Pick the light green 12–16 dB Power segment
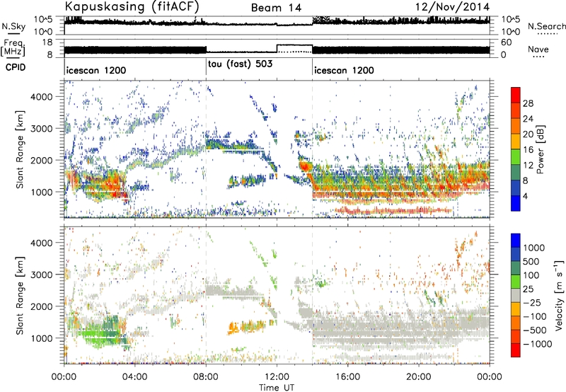 516,157
